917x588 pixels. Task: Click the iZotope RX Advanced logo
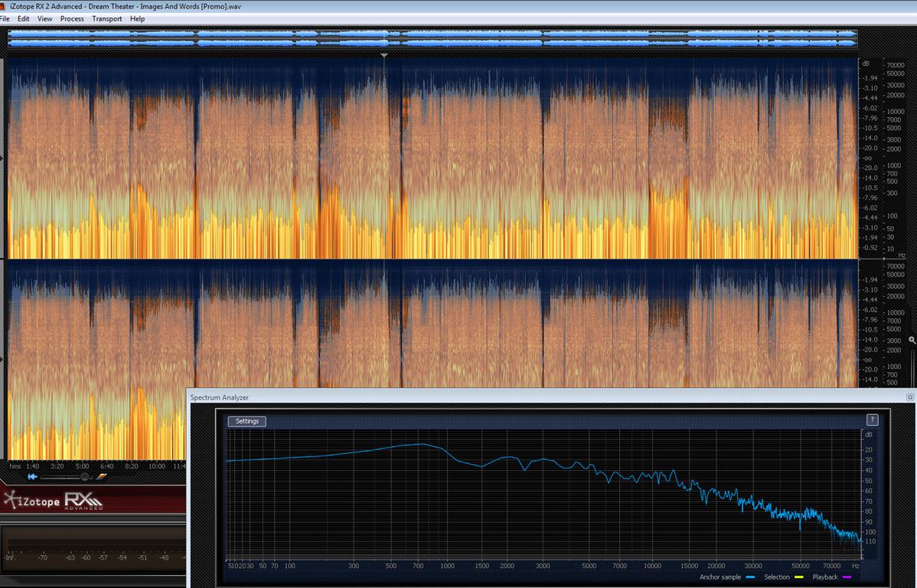click(53, 501)
